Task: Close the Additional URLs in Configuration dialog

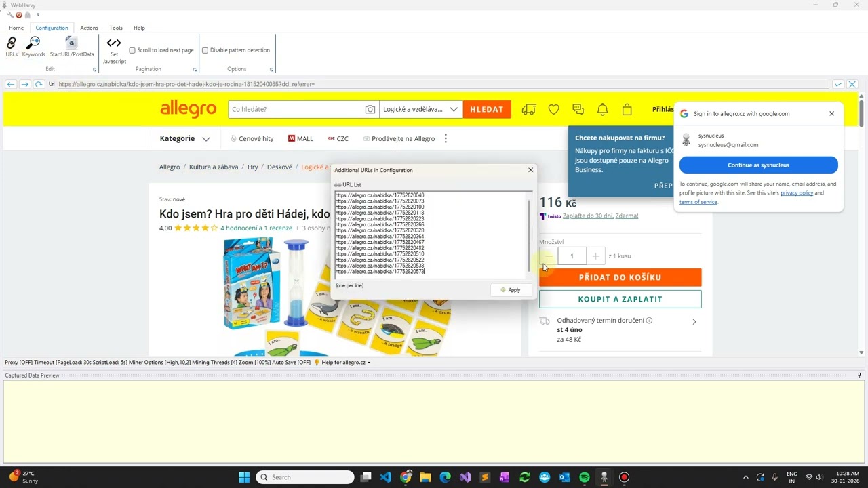Action: point(530,170)
